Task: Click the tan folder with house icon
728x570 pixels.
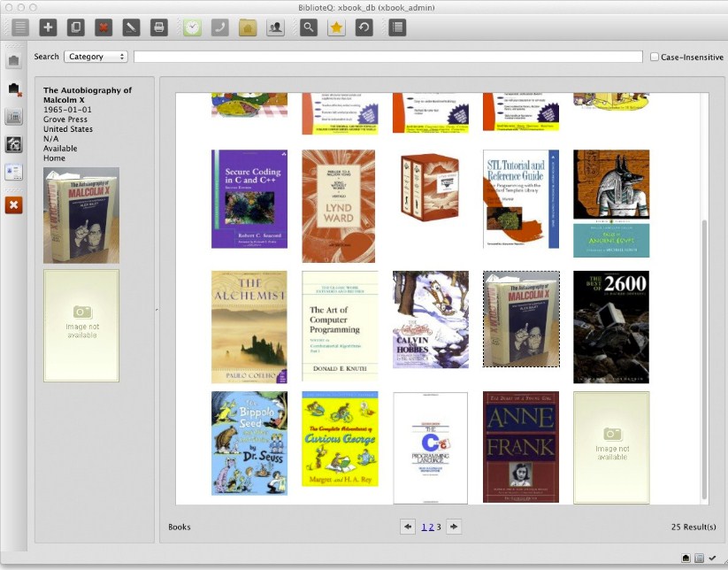Action: click(x=248, y=27)
